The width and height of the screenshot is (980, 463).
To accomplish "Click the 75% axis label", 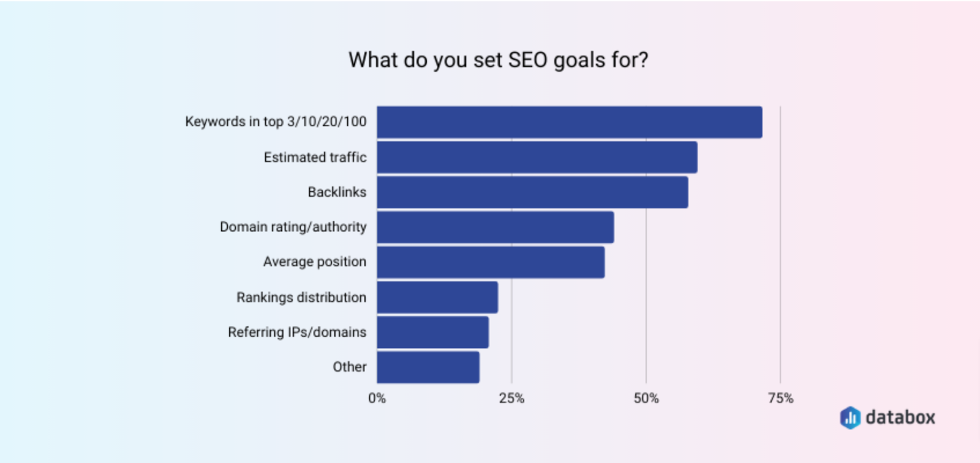I will pyautogui.click(x=780, y=399).
